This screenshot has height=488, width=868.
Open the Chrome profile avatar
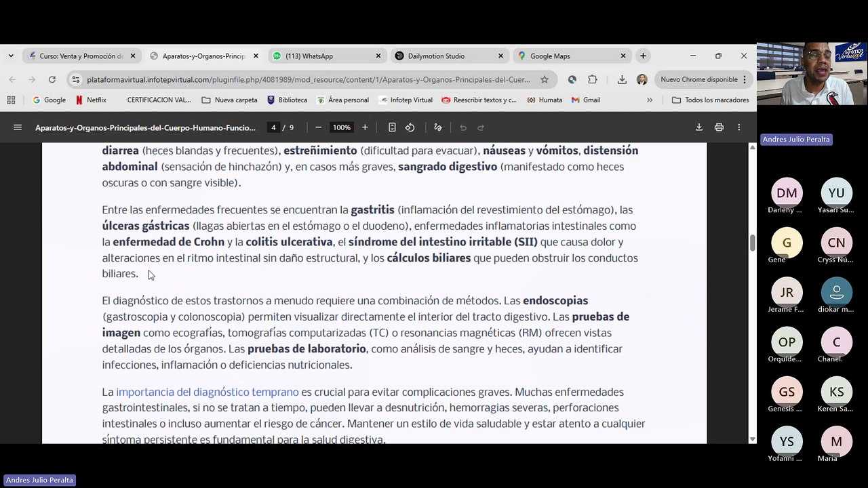click(x=642, y=79)
